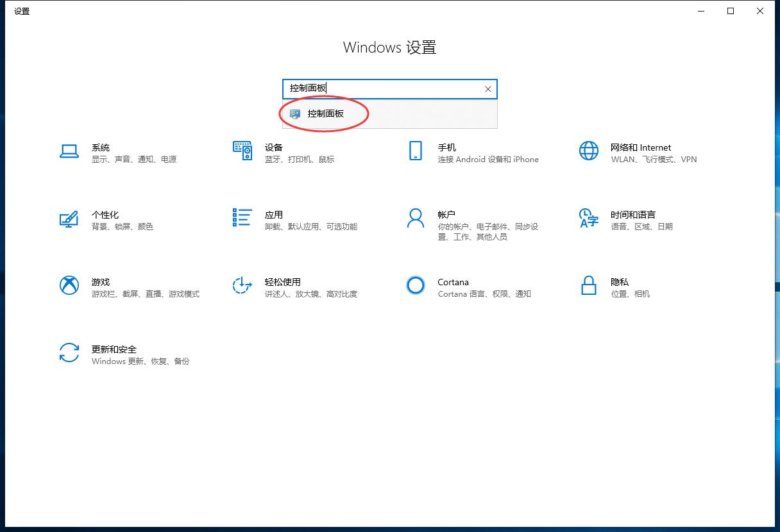The height and width of the screenshot is (532, 780).
Task: Click the 隐私 (Privacy) lock icon
Action: coord(588,285)
